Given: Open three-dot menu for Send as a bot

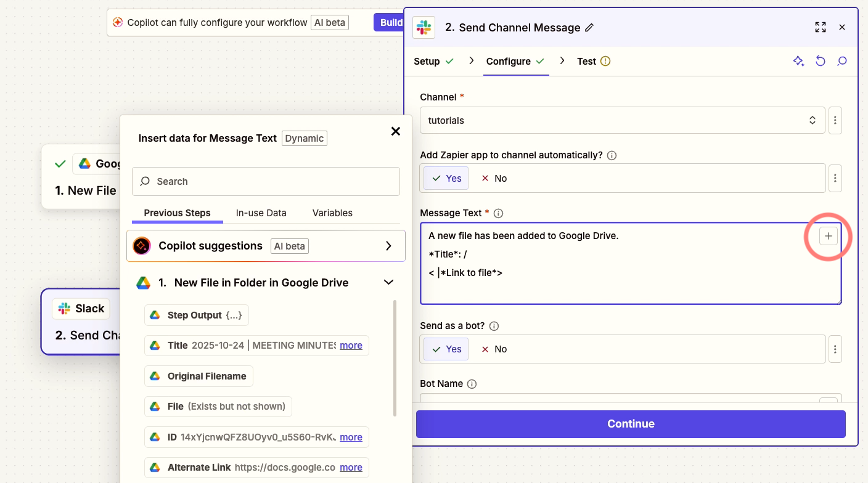Looking at the screenshot, I should click(x=835, y=349).
